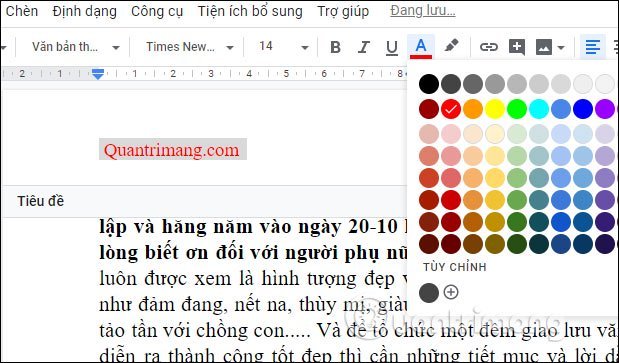The width and height of the screenshot is (619, 363).
Task: Toggle underline formatting in toolbar
Action: click(392, 47)
